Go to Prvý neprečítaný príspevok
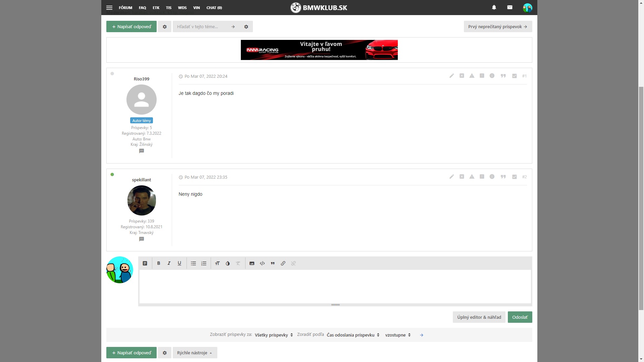This screenshot has height=362, width=644. [x=497, y=26]
